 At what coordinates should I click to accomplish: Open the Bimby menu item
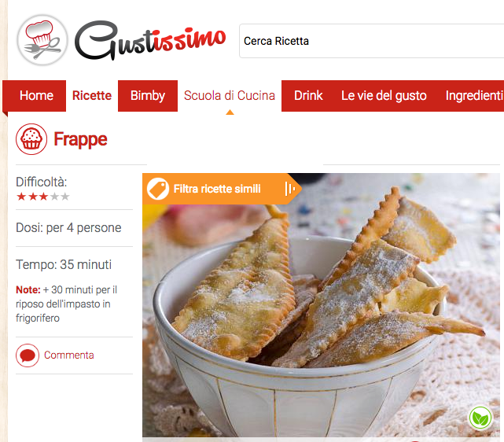point(148,96)
